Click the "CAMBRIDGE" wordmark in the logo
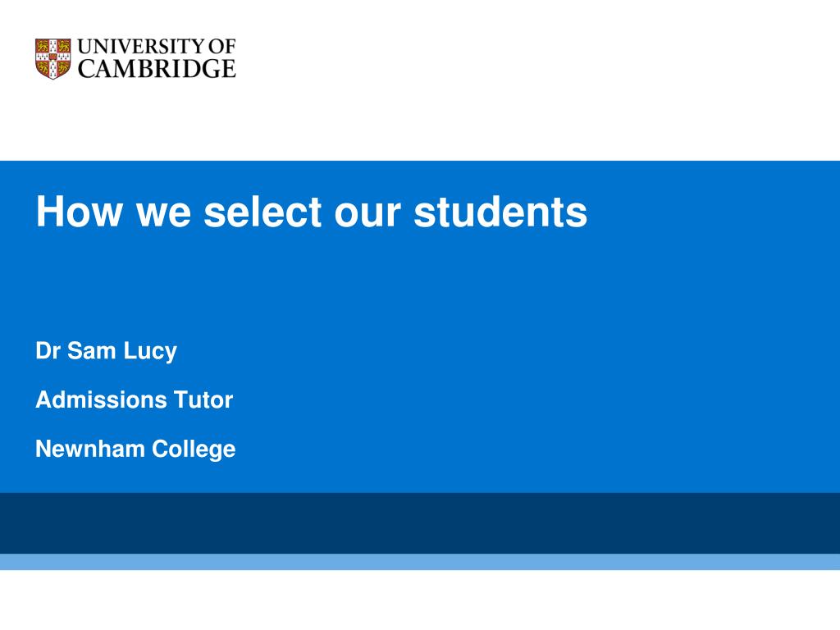This screenshot has width=840, height=630. pos(157,69)
